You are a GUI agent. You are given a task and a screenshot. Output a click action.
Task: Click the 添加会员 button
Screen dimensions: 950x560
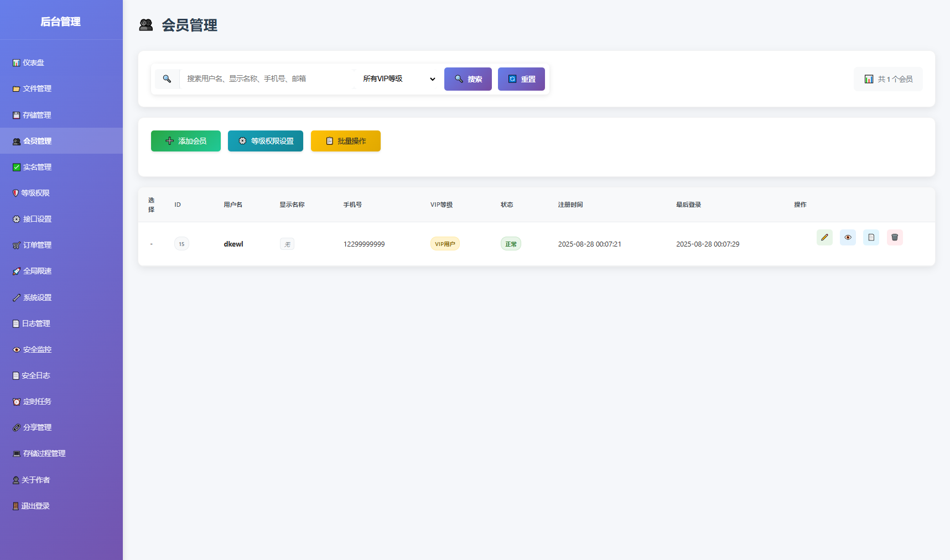pos(185,141)
